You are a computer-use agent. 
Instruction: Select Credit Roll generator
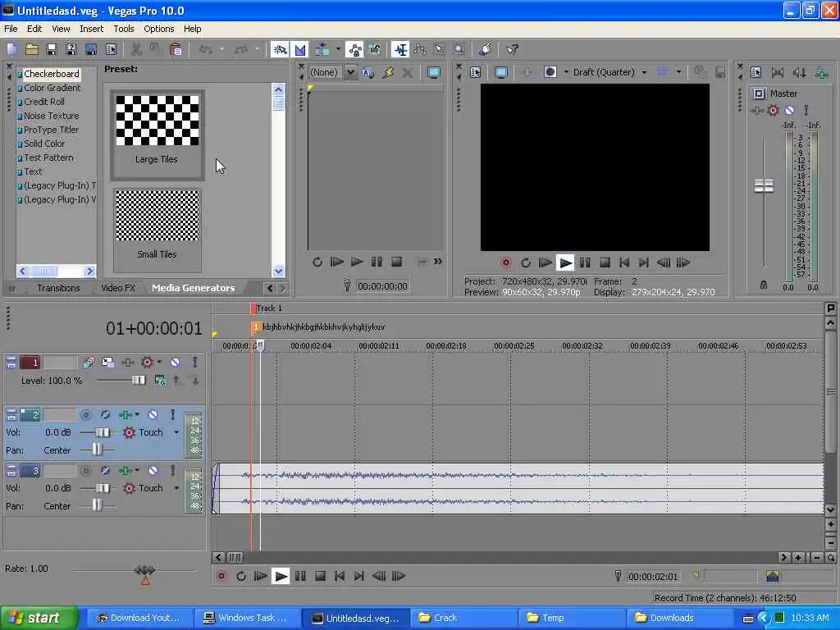pos(44,102)
